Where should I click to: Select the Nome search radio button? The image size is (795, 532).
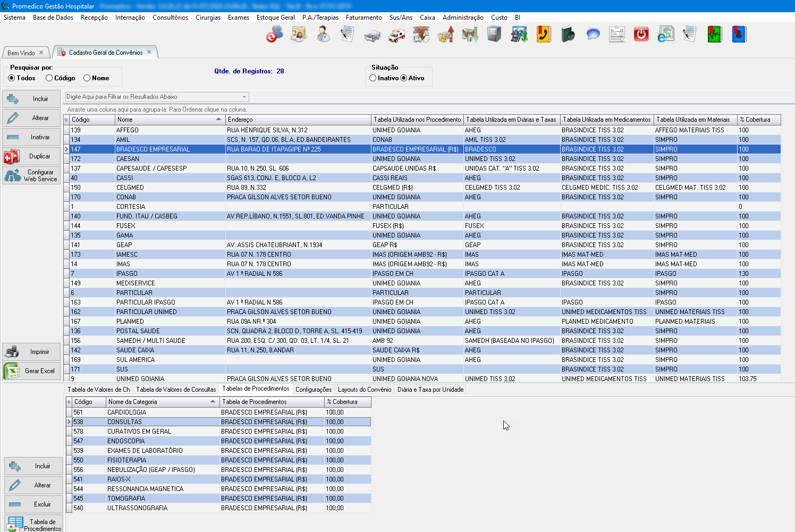(x=87, y=78)
